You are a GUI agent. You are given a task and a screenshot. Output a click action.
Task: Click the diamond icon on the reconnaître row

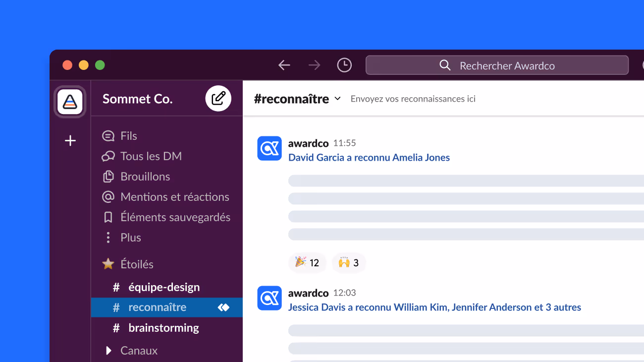click(224, 307)
